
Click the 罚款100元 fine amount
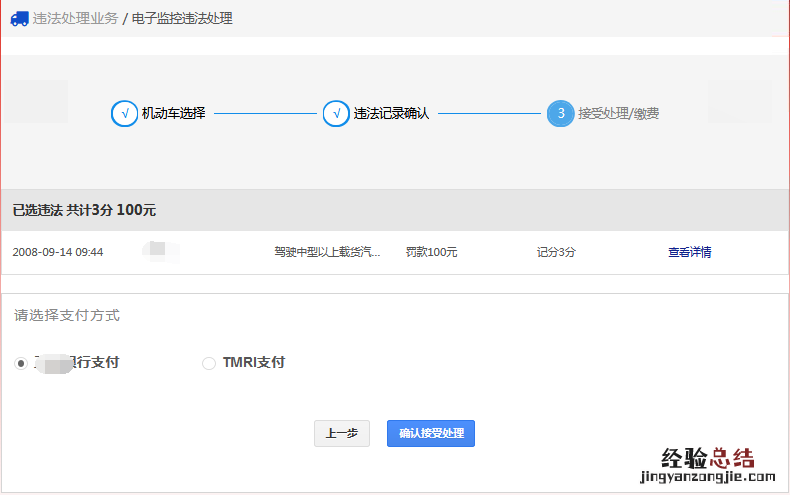(x=431, y=252)
